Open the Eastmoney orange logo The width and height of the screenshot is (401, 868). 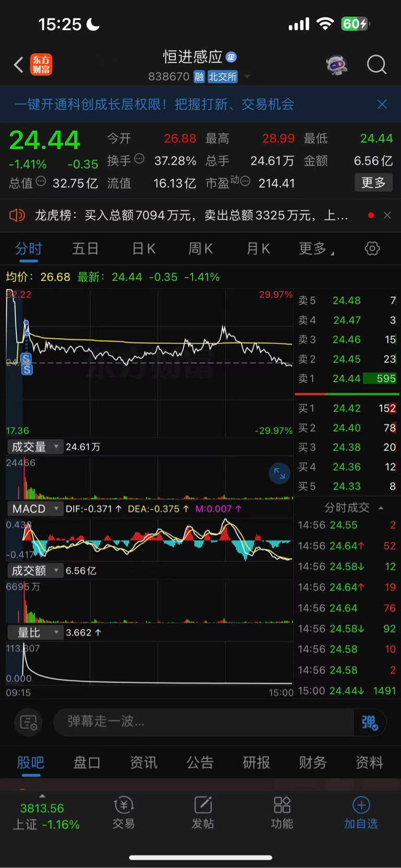[x=41, y=65]
